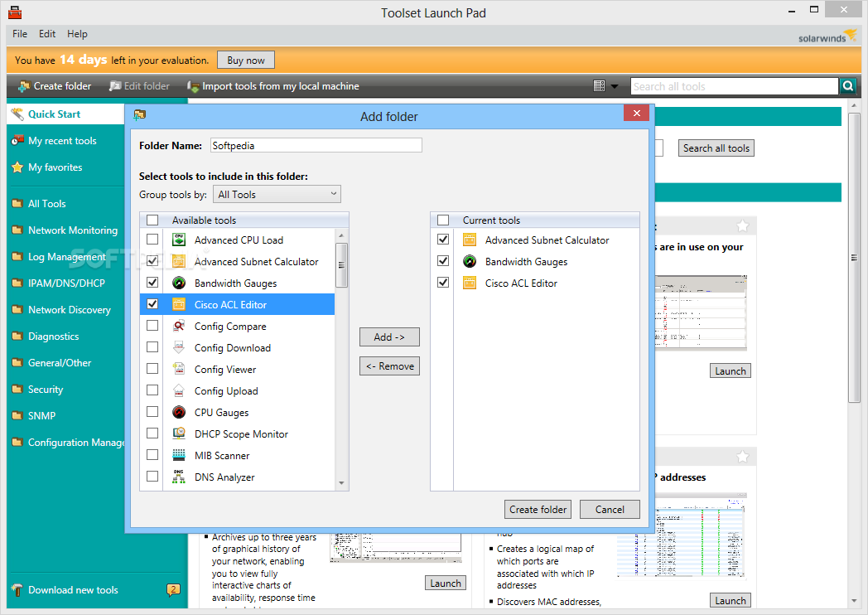Image resolution: width=868 pixels, height=615 pixels.
Task: Open the Help menu
Action: [78, 34]
